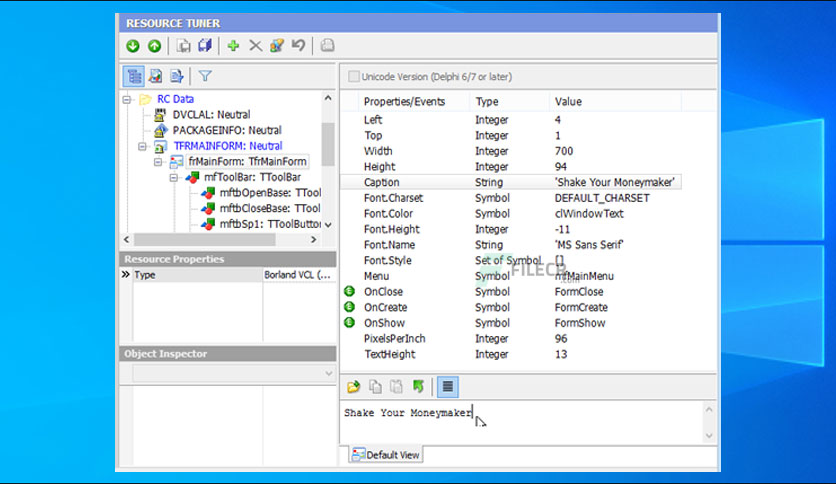Click in the 'Shake Your Moneymaker' text field
This screenshot has width=836, height=484.
[x=522, y=422]
